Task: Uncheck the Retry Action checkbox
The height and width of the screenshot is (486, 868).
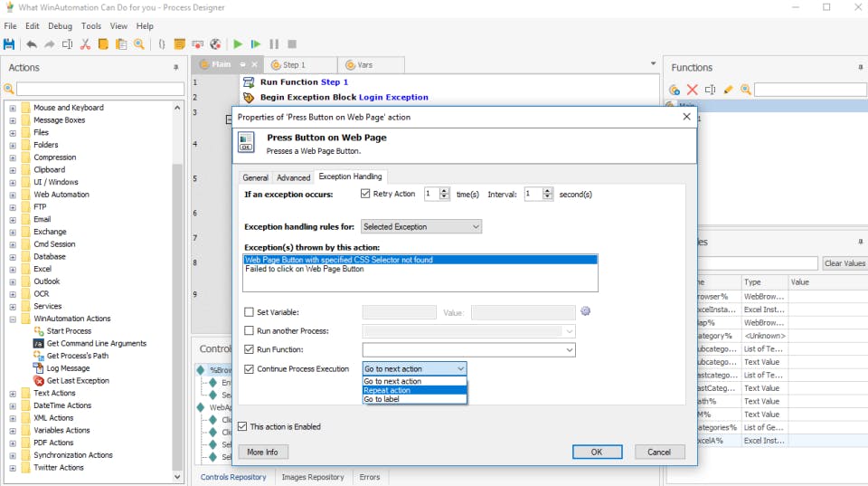Action: point(365,194)
